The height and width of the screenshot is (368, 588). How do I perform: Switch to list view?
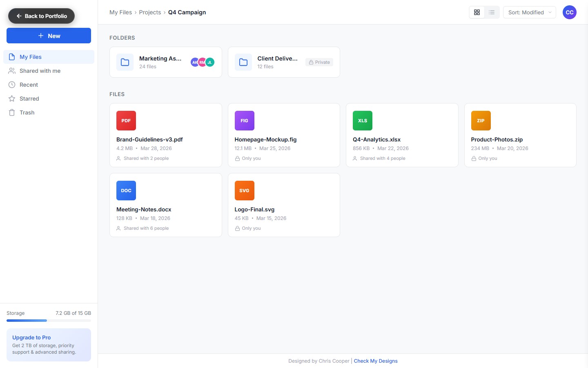click(492, 12)
